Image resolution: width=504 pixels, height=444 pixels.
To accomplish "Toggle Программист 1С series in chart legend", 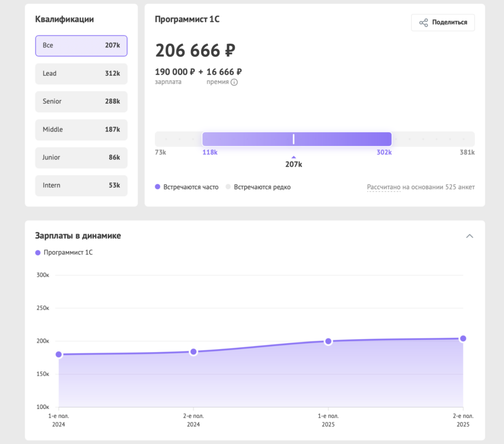I will (64, 253).
